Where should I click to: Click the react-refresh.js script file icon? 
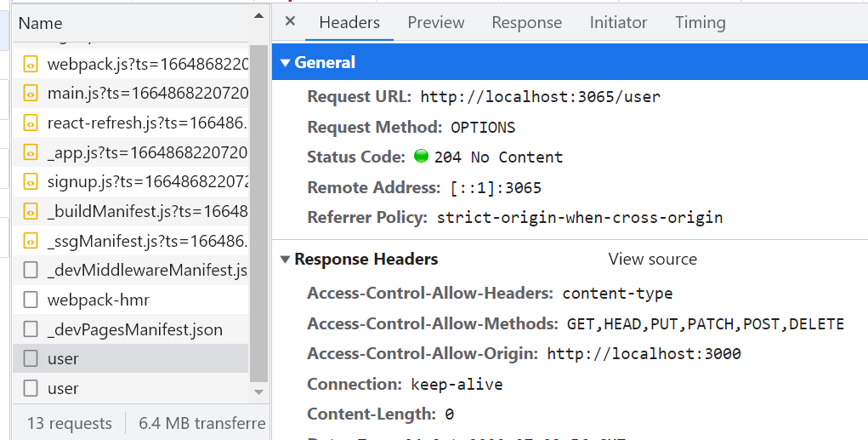[x=31, y=123]
